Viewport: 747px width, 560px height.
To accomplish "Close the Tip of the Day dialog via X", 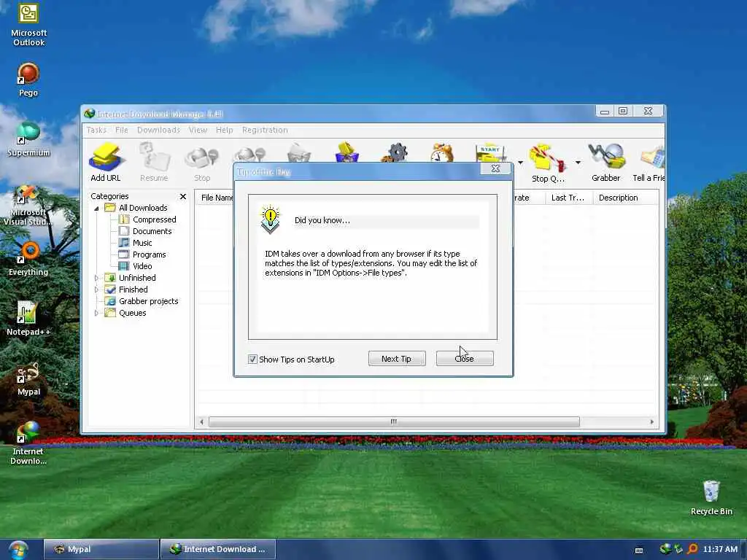I will pyautogui.click(x=495, y=168).
